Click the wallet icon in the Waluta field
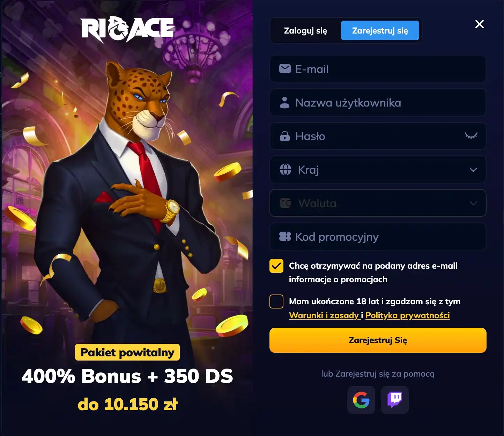The width and height of the screenshot is (504, 436). pyautogui.click(x=286, y=203)
